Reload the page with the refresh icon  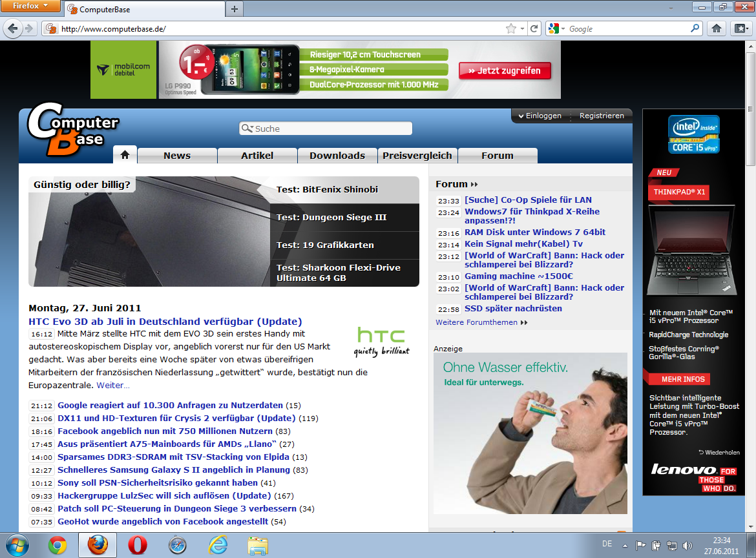click(534, 29)
